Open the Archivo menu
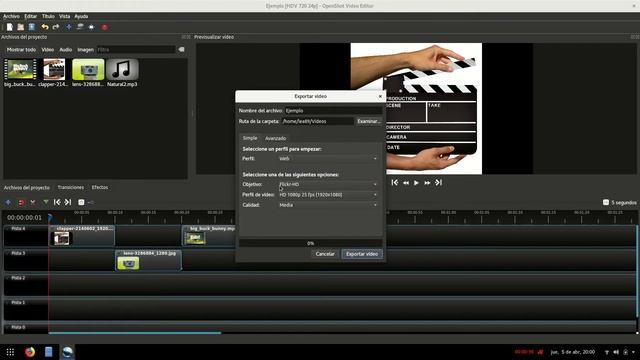This screenshot has height=360, width=640. [11, 16]
